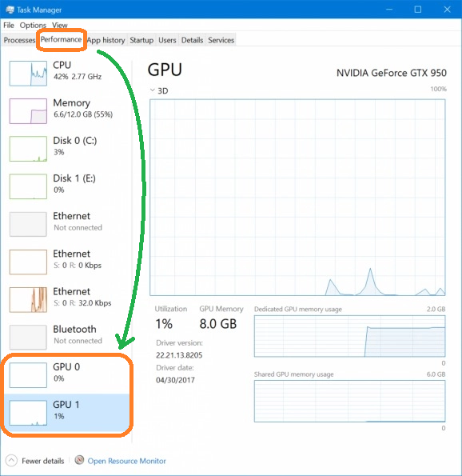Image resolution: width=462 pixels, height=476 pixels.
Task: Open Resource Monitor link
Action: pyautogui.click(x=126, y=461)
